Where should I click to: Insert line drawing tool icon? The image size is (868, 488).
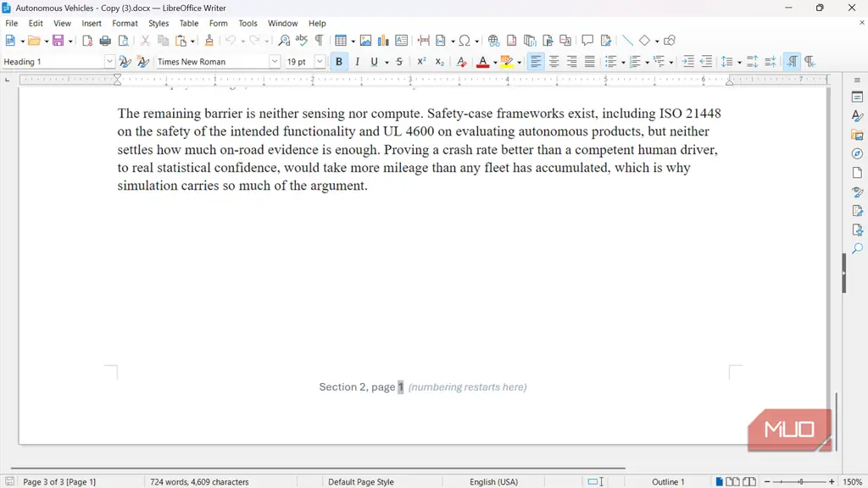pyautogui.click(x=626, y=41)
